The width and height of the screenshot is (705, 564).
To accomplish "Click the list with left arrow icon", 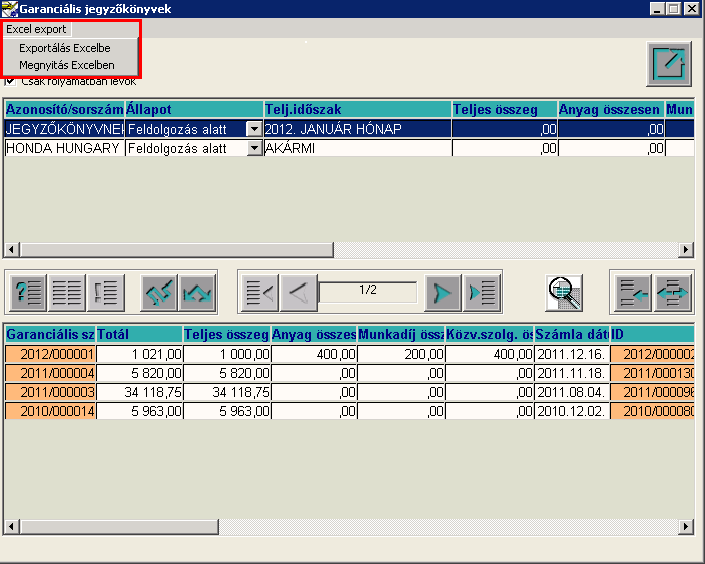I will point(633,293).
